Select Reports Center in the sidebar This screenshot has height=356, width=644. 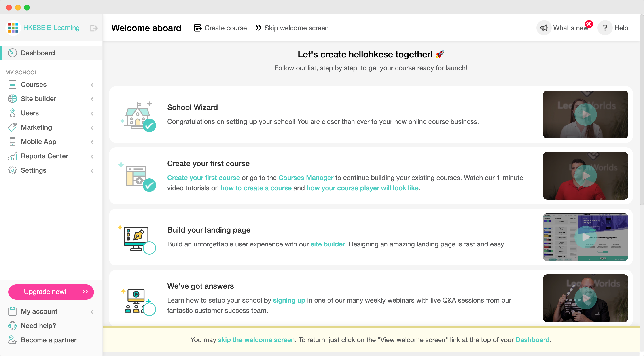pos(44,156)
